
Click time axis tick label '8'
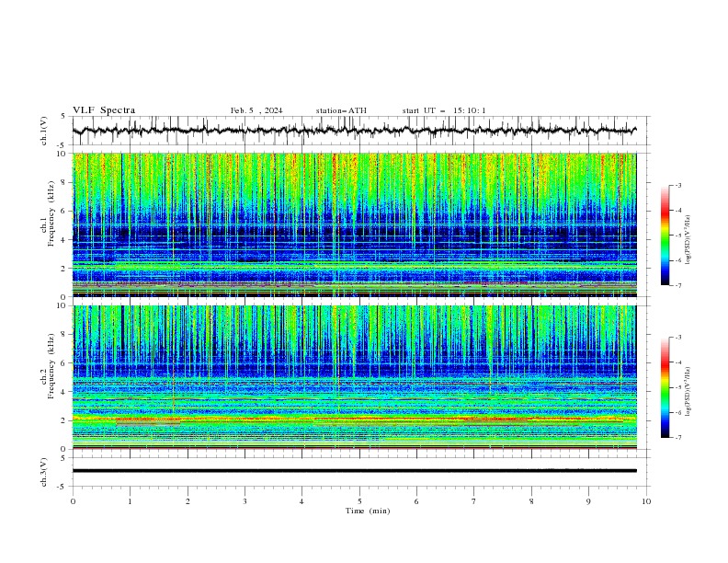click(x=531, y=501)
